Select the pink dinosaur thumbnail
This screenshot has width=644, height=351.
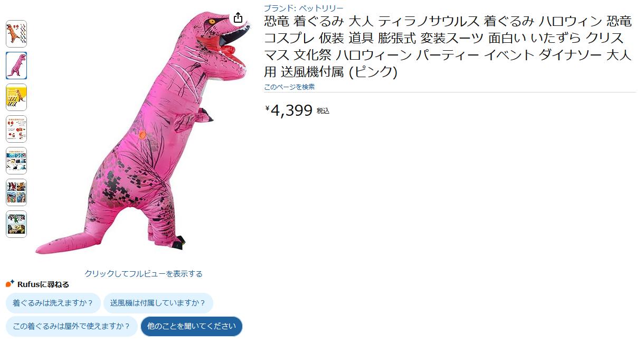16,66
